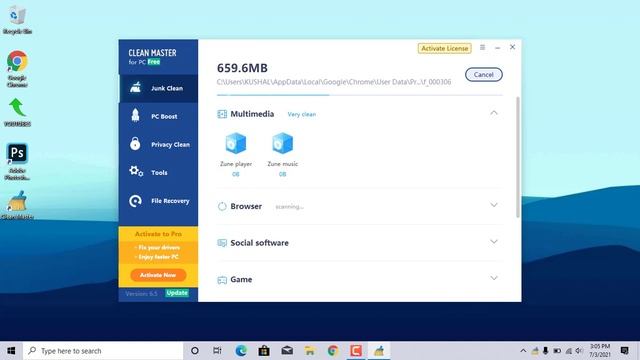Image resolution: width=640 pixels, height=360 pixels.
Task: Select the Adobe Photoshop desktop shortcut
Action: [x=17, y=161]
